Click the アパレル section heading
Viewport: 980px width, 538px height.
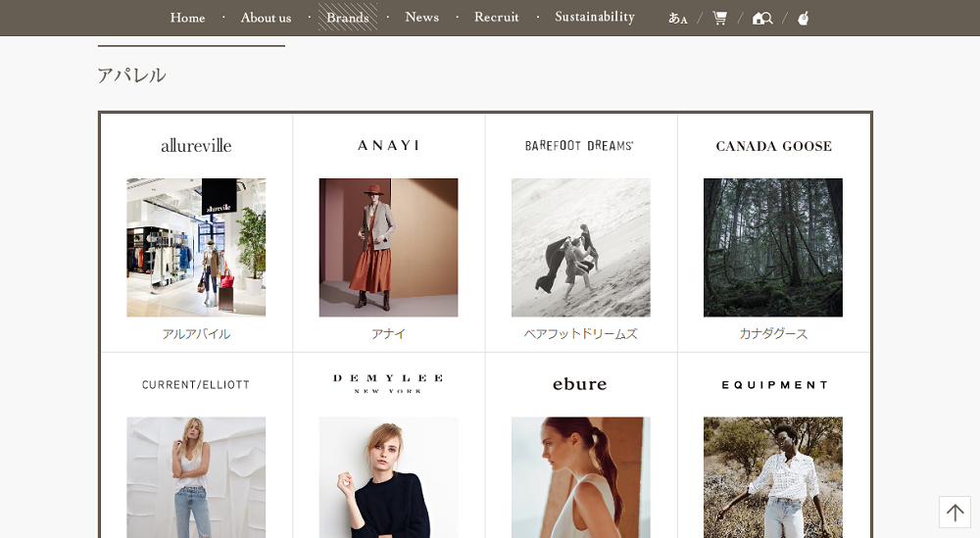tap(132, 75)
